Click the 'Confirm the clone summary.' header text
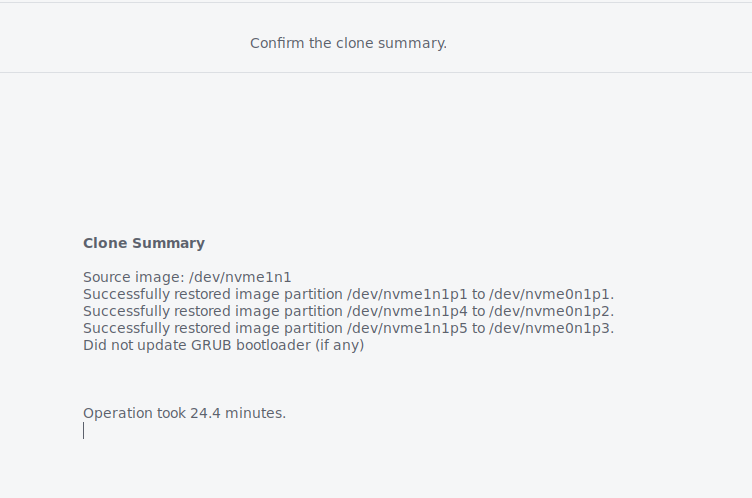Image resolution: width=752 pixels, height=498 pixels. point(348,43)
